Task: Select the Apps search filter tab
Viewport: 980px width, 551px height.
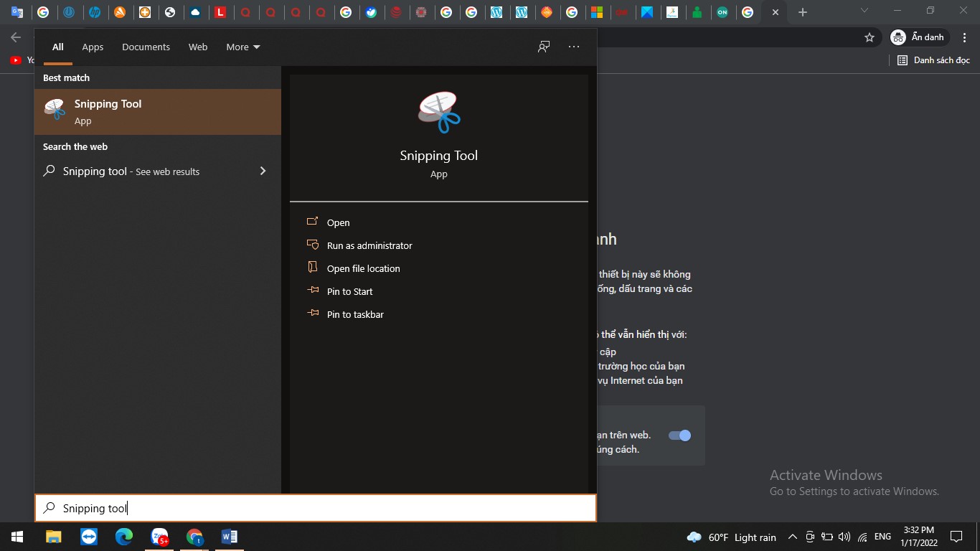Action: click(93, 47)
